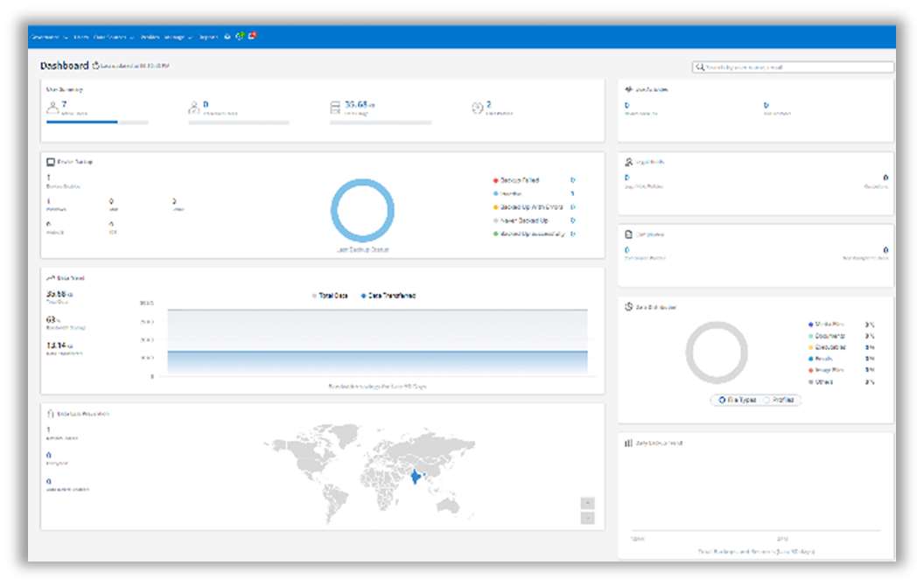Open the Data Sources dropdown
Screen dimensions: 924x586
pos(109,36)
